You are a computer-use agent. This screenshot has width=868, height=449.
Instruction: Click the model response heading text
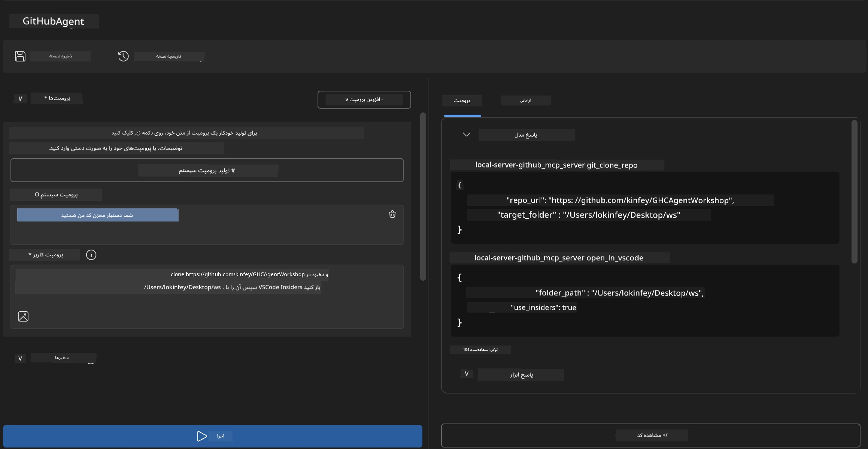526,135
